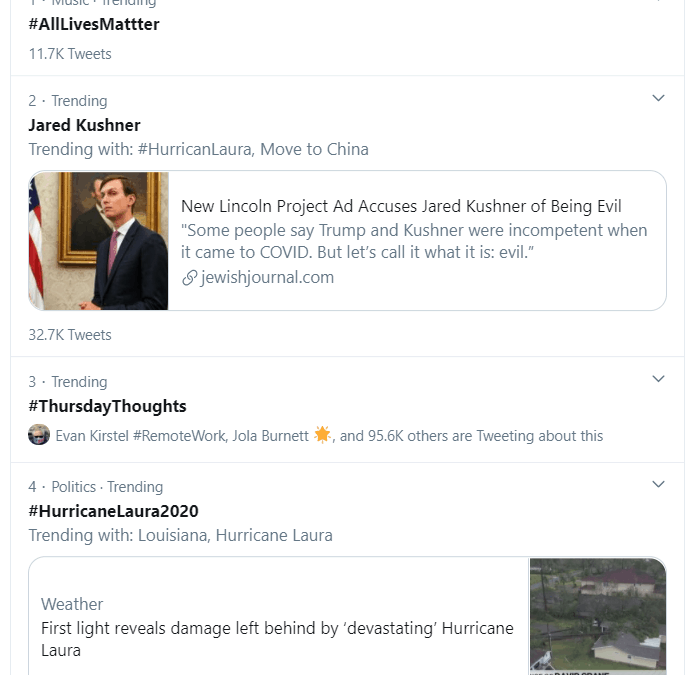Click the hurricane damage aerial photo thumbnail

coord(597,614)
